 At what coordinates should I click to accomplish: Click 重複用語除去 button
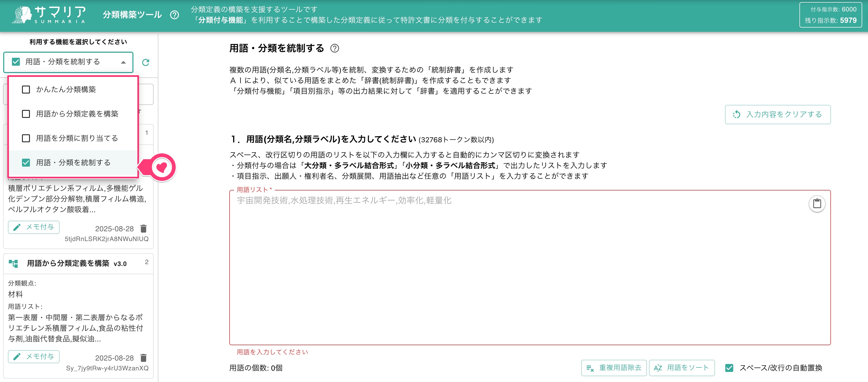click(614, 368)
